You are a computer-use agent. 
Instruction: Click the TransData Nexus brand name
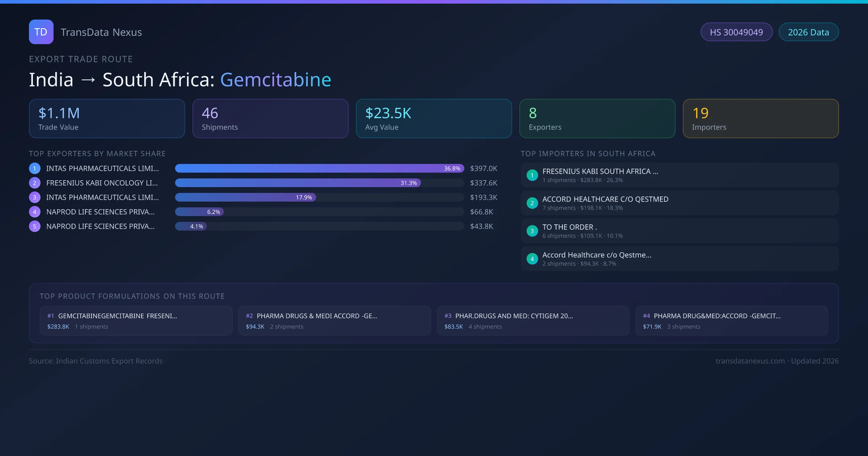click(101, 32)
